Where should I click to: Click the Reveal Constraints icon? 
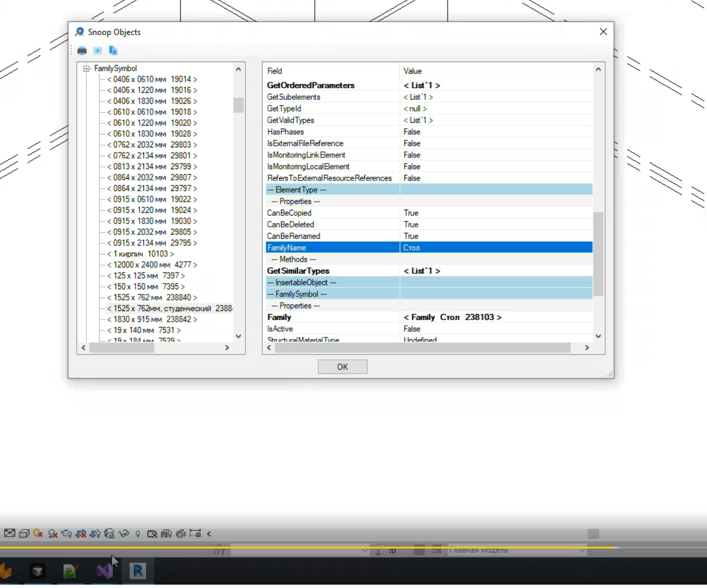point(195,533)
